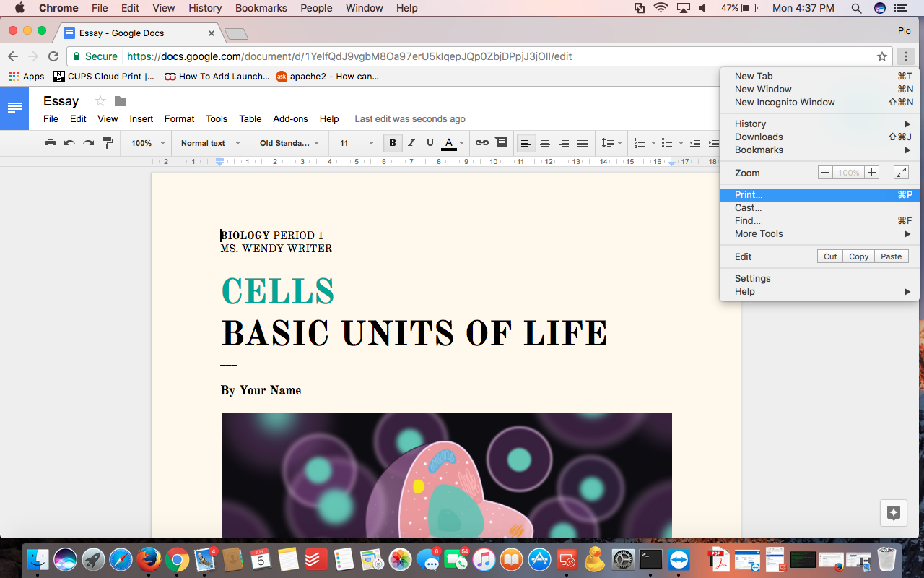Add a comment with the comment icon
924x578 pixels.
click(x=501, y=143)
